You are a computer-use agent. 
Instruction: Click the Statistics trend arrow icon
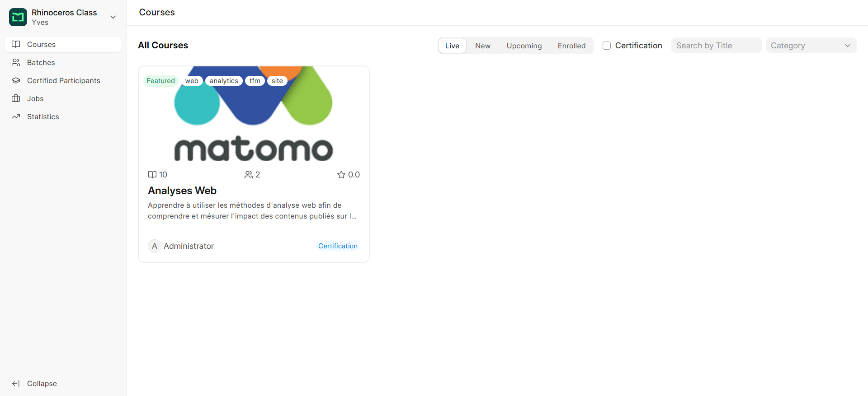(x=16, y=116)
